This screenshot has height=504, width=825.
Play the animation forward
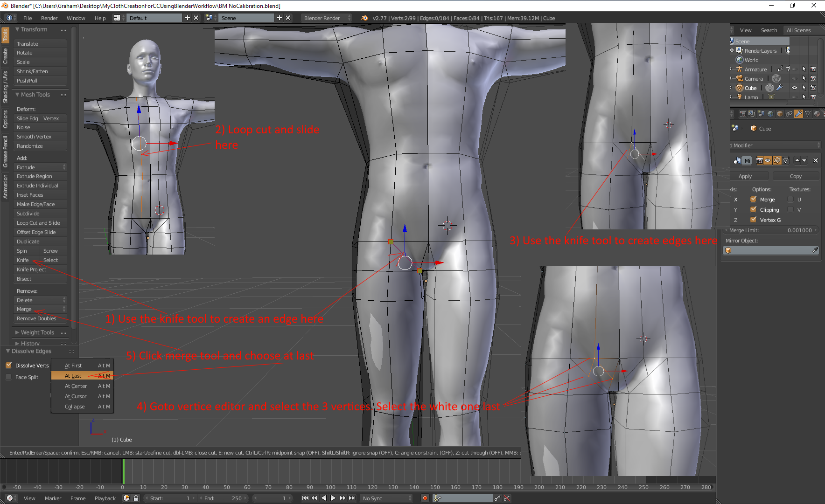[333, 498]
